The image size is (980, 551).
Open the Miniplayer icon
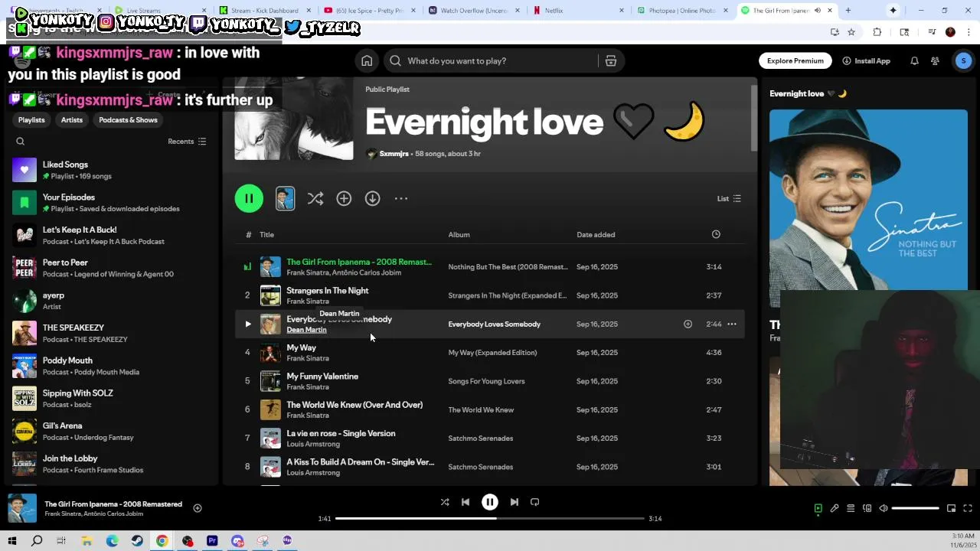coord(951,508)
